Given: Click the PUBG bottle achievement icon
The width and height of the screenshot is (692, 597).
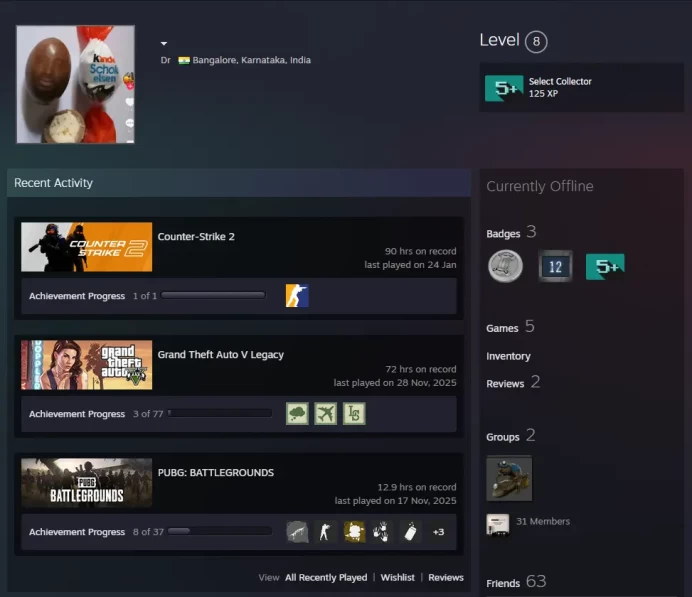Looking at the screenshot, I should 410,532.
